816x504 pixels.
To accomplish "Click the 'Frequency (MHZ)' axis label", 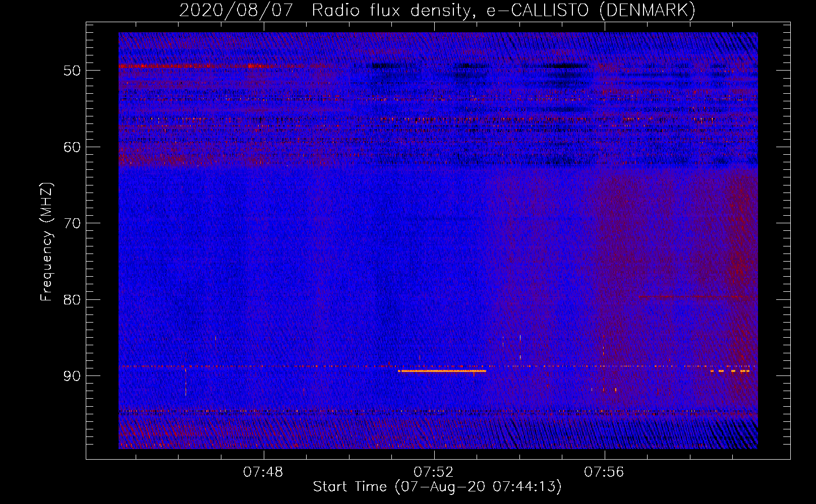I will pos(46,242).
